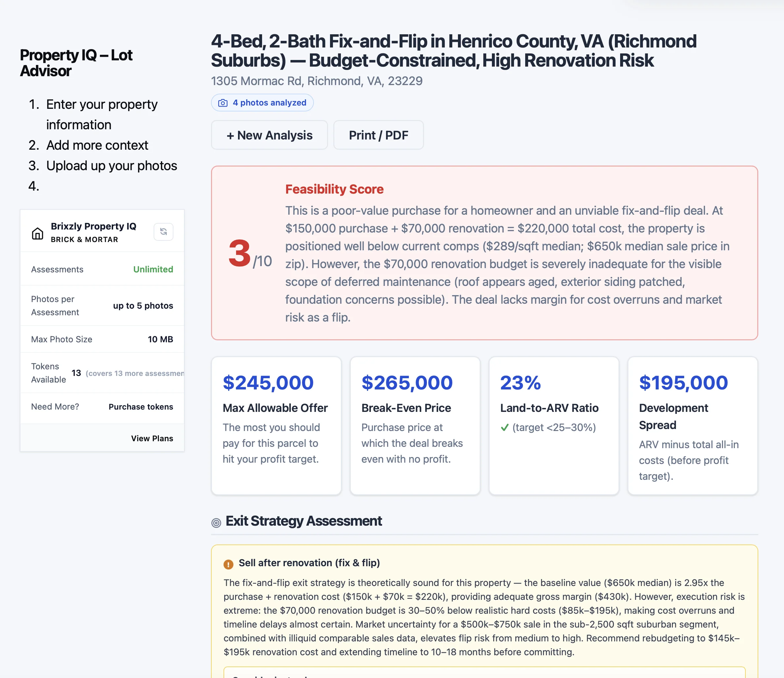Click the Photos per Assessment label
Image resolution: width=784 pixels, height=678 pixels.
55,306
